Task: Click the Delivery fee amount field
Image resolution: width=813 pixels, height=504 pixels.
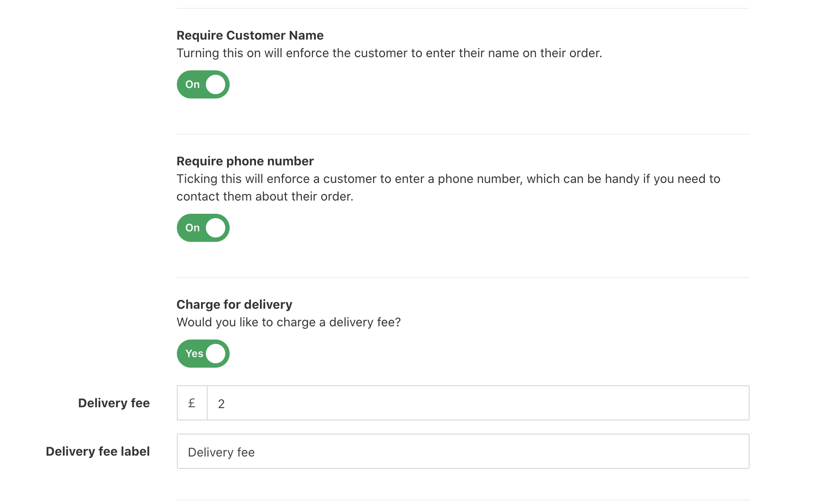Action: coord(478,403)
